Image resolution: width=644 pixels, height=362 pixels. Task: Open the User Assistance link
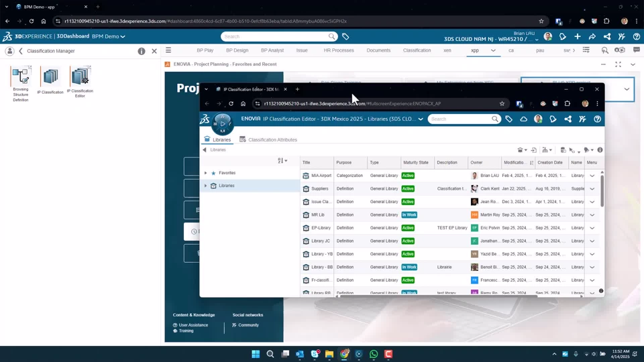coord(191,325)
